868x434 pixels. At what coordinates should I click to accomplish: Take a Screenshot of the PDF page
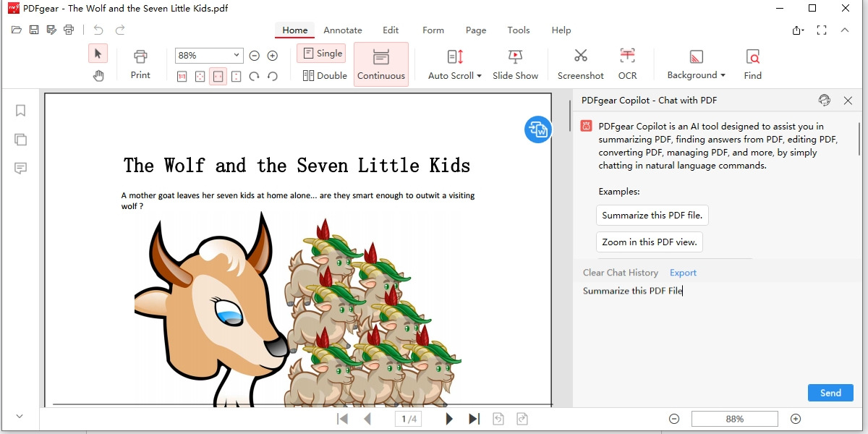(x=580, y=64)
